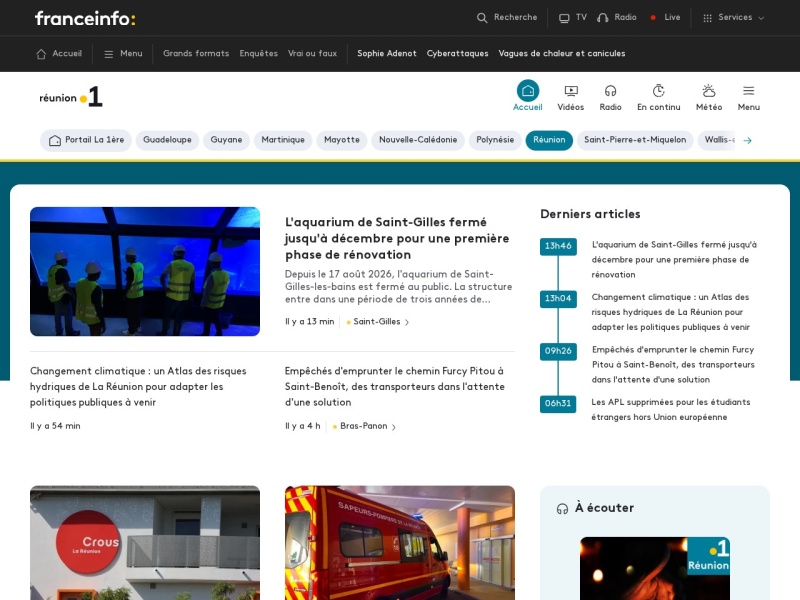Viewport: 800px width, 600px height.
Task: Open Grands formats section
Action: tap(196, 54)
